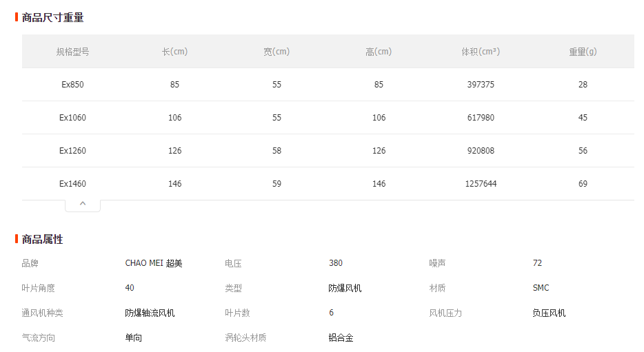Select the Ex850 model row
This screenshot has height=352, width=644.
(x=72, y=85)
